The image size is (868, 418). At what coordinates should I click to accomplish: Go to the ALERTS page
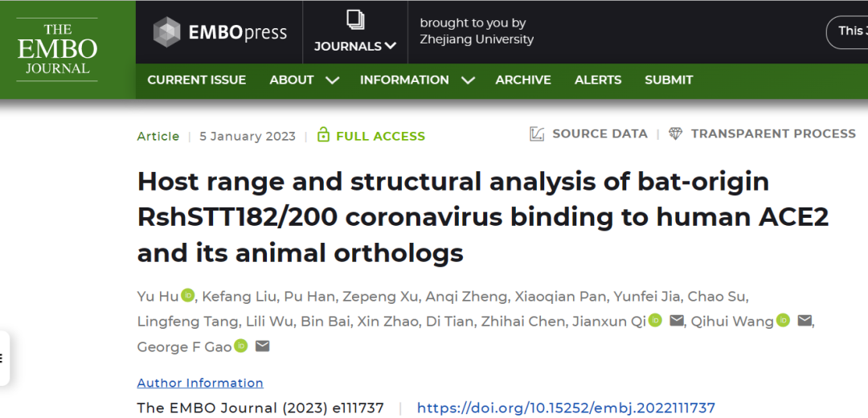click(598, 80)
